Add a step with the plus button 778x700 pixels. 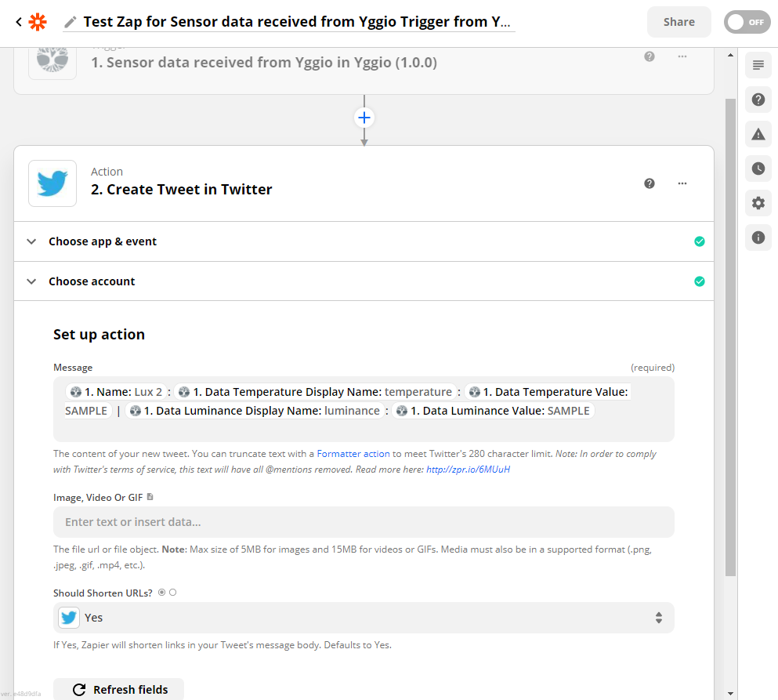364,118
